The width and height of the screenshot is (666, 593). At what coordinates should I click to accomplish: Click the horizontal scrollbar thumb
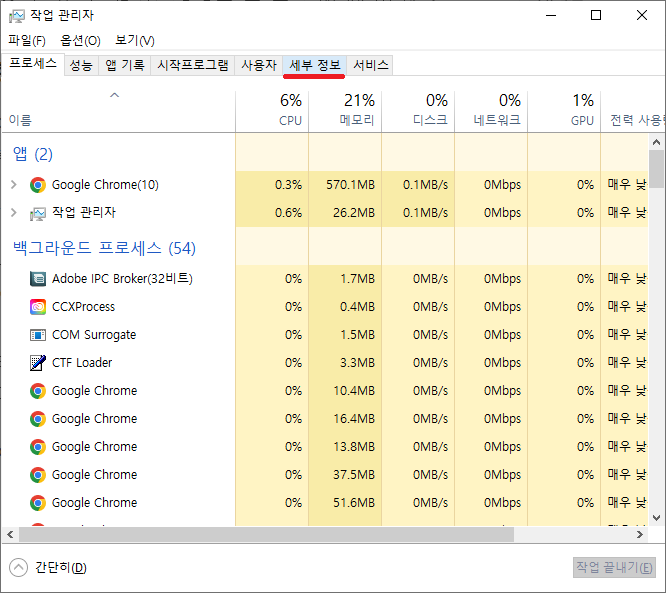[266, 534]
